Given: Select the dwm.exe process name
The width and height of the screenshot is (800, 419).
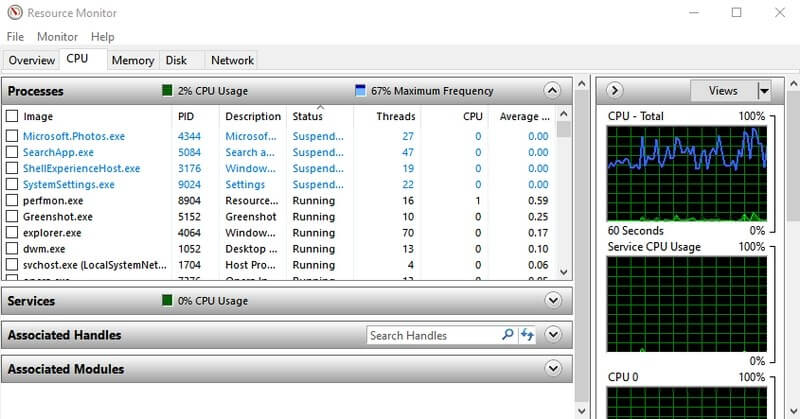Looking at the screenshot, I should pyautogui.click(x=44, y=249).
